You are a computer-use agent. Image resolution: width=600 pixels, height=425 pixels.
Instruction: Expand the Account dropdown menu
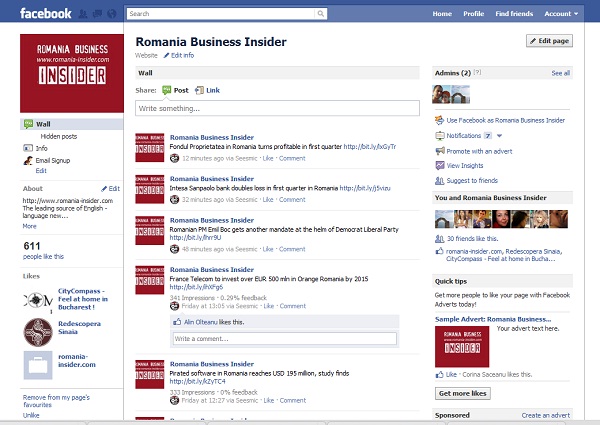pyautogui.click(x=561, y=14)
